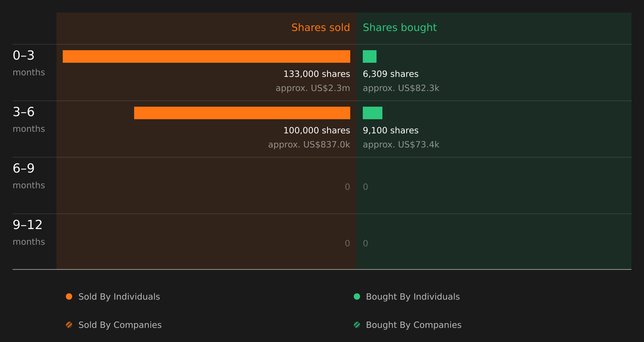Viewport: 644px width, 342px height.
Task: Click the 6–9 months row label
Action: click(29, 176)
